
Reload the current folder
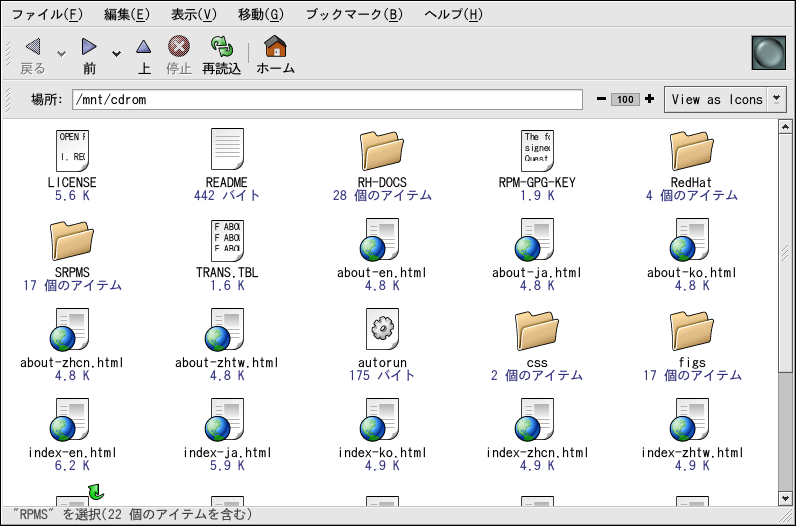[221, 48]
